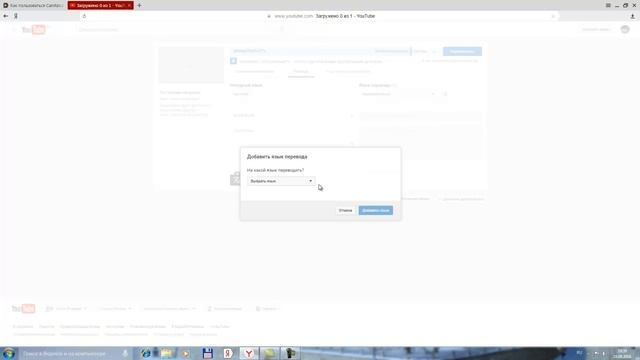Click the YouTube logo in the page header
The height and width of the screenshot is (360, 640).
[34, 29]
